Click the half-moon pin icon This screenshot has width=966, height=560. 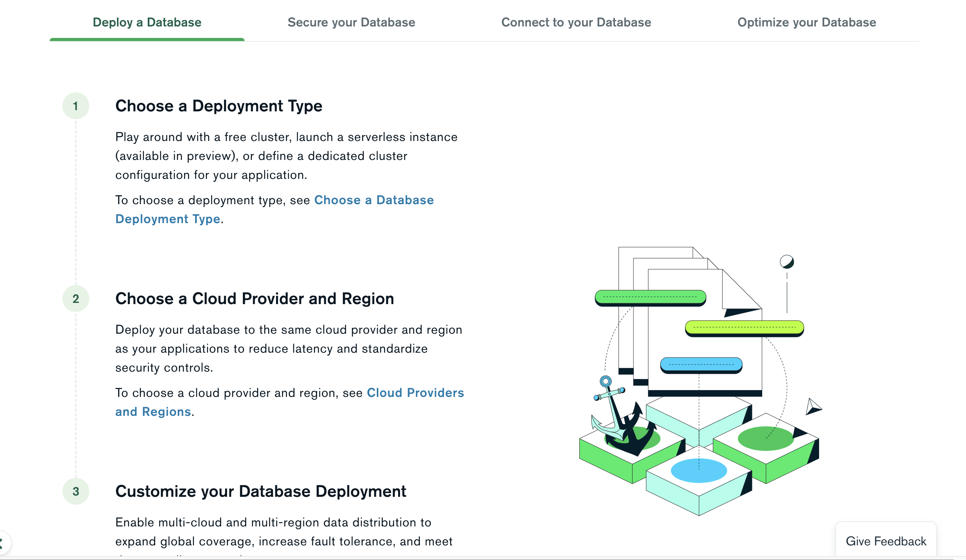point(787,262)
